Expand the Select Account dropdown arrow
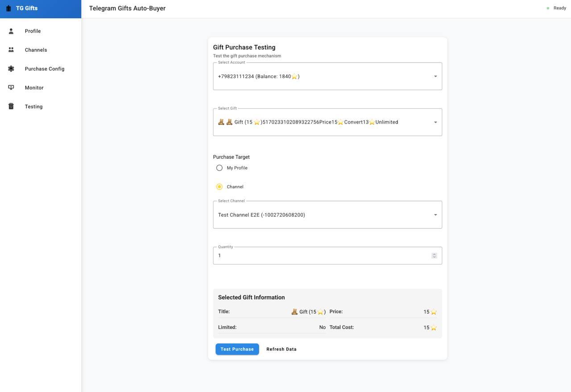The height and width of the screenshot is (392, 571). pyautogui.click(x=435, y=76)
